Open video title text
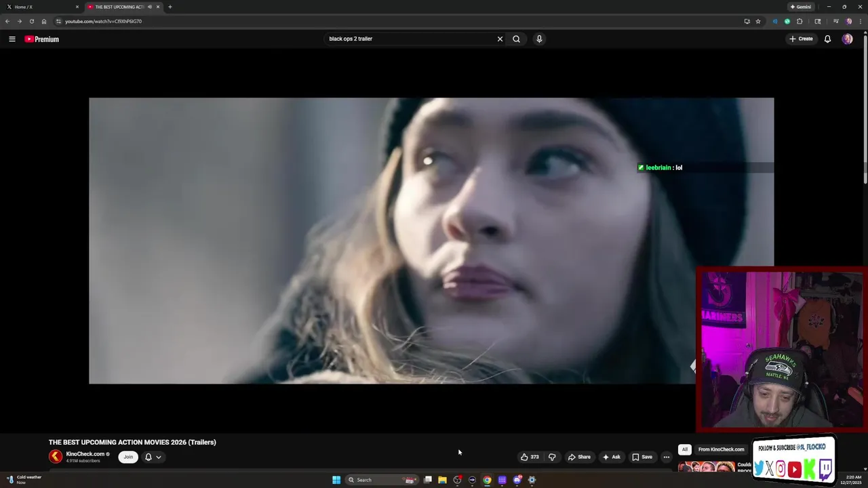 (x=132, y=442)
